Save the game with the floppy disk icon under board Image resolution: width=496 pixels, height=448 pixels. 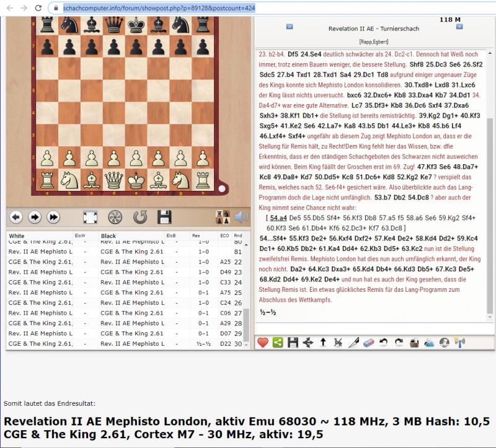coord(164,217)
